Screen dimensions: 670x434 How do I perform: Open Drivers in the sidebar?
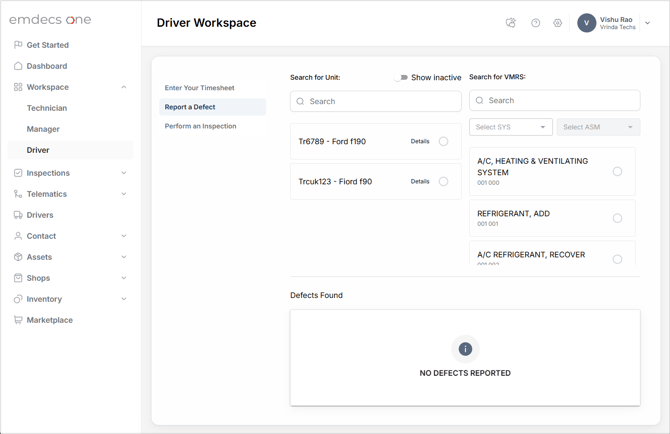[x=40, y=215]
